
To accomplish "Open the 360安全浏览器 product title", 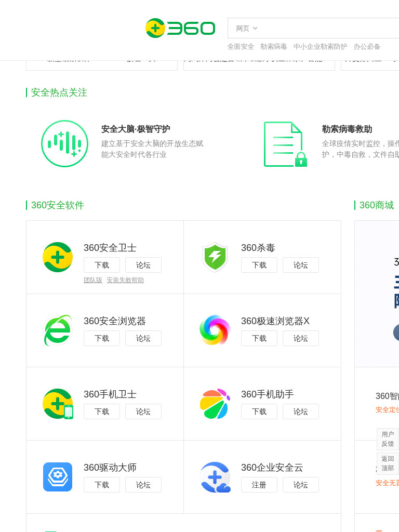I will (115, 321).
